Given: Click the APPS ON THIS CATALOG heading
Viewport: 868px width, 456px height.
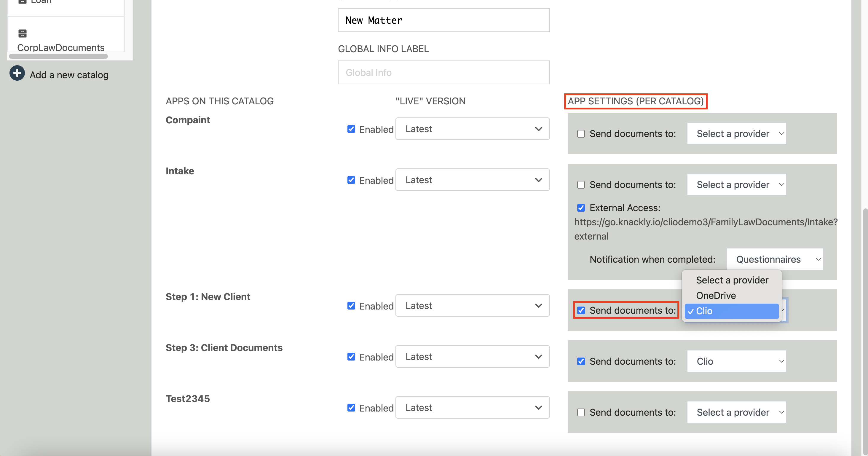Looking at the screenshot, I should pyautogui.click(x=220, y=101).
